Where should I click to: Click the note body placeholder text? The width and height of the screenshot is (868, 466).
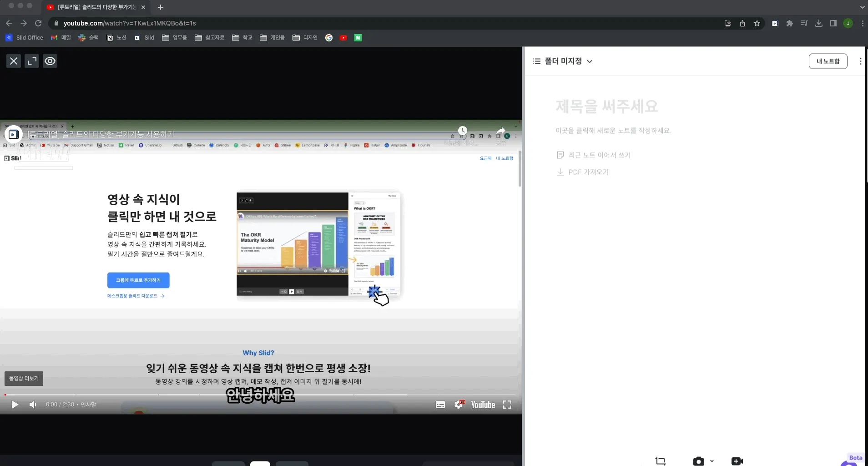click(x=613, y=131)
